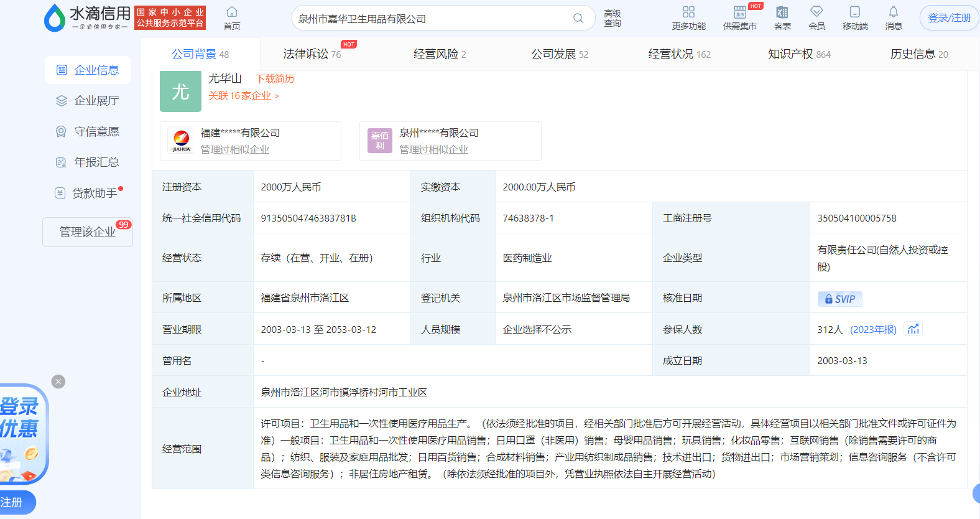Select 守信意愿 in sidebar
Image resolution: width=980 pixels, height=519 pixels.
tap(88, 131)
